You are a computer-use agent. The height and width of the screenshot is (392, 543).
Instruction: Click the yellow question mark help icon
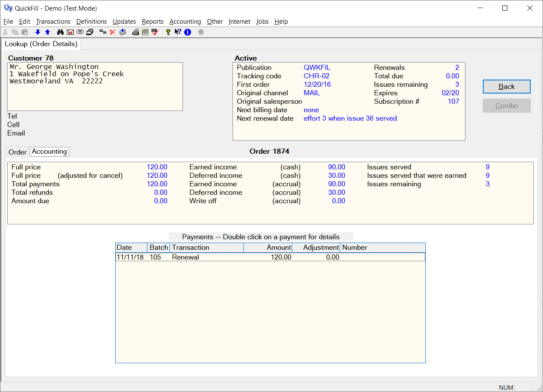click(168, 32)
